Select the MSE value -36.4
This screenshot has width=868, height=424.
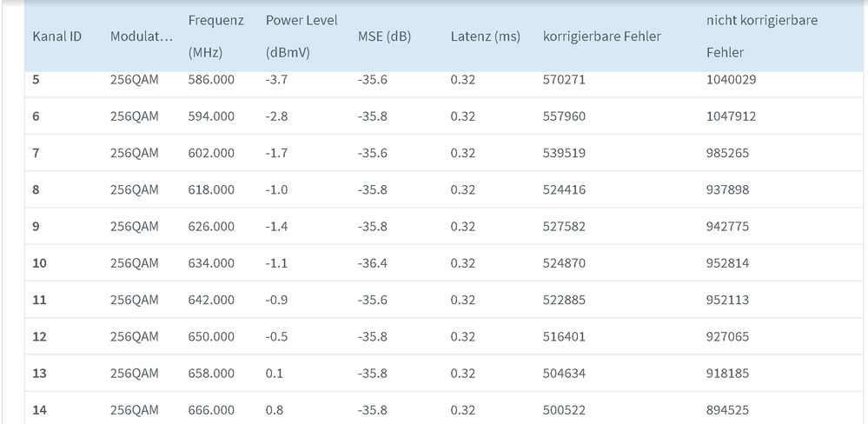coord(373,263)
